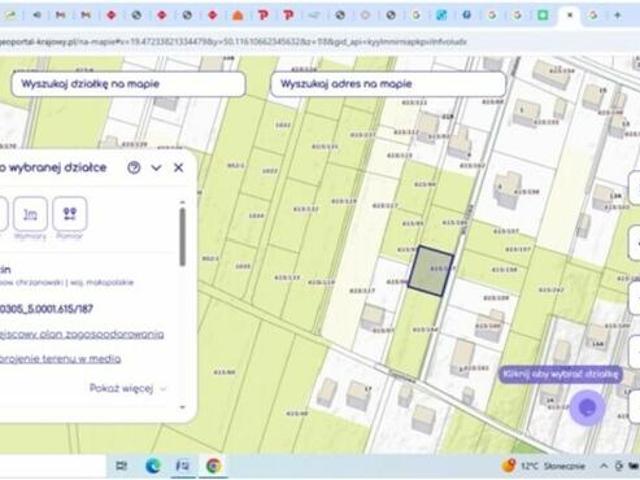Open Microsoft Edge from the taskbar
640x480 pixels.
coord(153,466)
